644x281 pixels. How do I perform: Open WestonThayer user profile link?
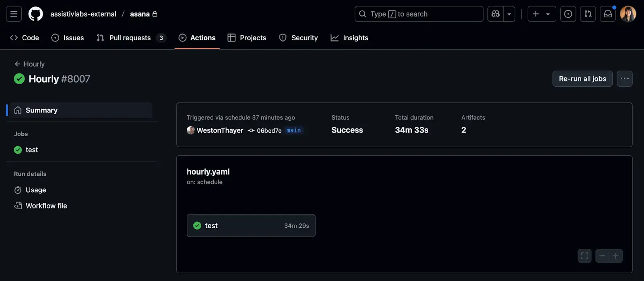pyautogui.click(x=220, y=130)
